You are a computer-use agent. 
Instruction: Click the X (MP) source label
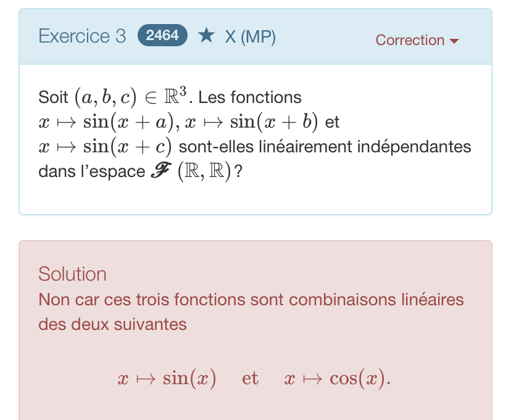tap(250, 37)
